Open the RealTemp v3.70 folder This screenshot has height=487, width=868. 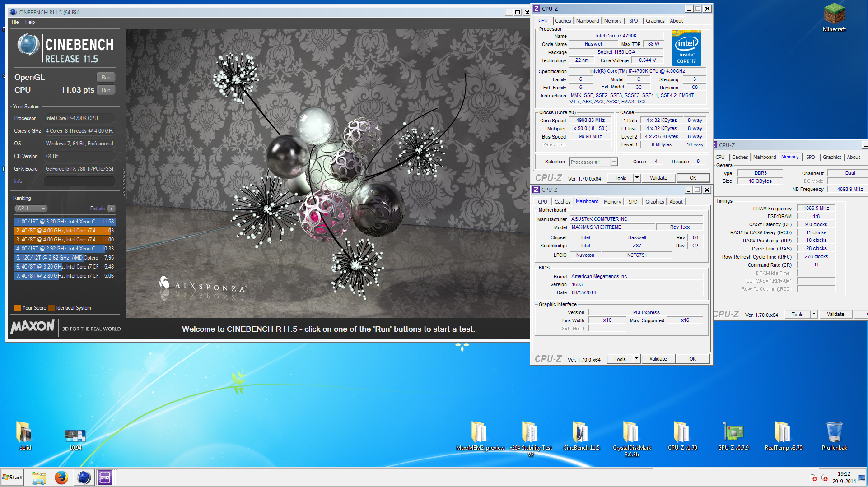784,436
